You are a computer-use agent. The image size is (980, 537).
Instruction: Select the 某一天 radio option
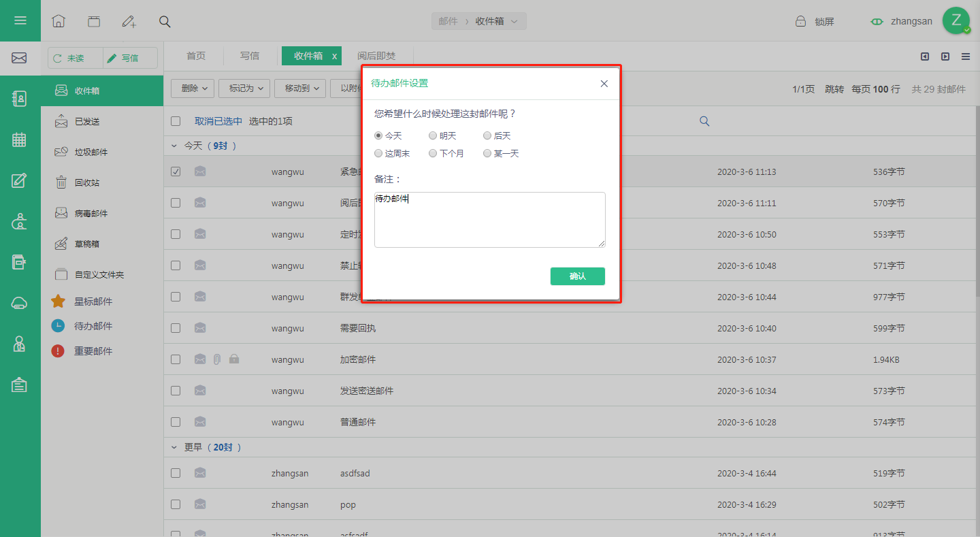[487, 153]
